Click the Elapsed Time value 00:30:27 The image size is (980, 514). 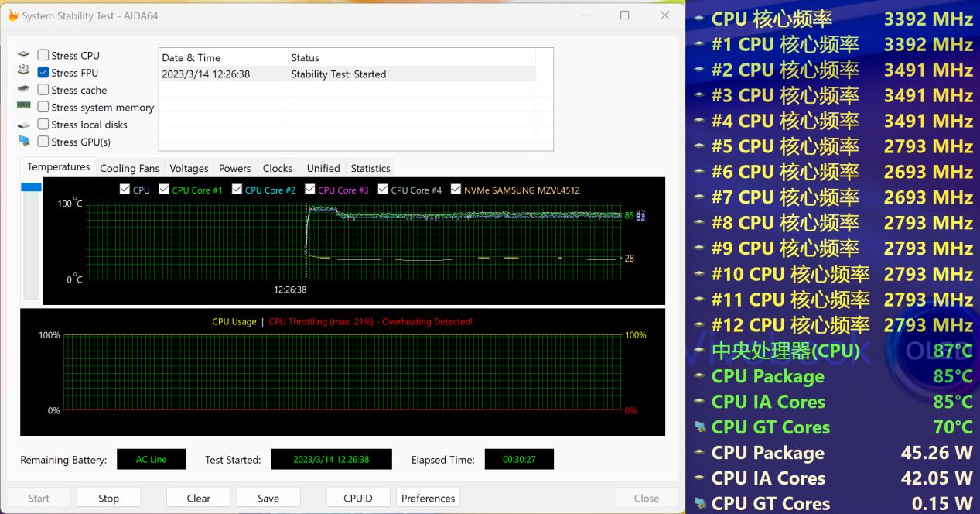coord(519,459)
